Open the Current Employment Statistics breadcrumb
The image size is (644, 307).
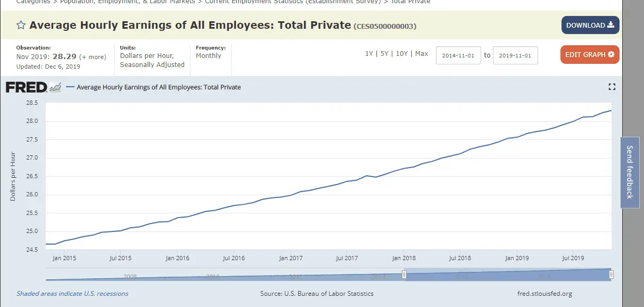coord(293,2)
